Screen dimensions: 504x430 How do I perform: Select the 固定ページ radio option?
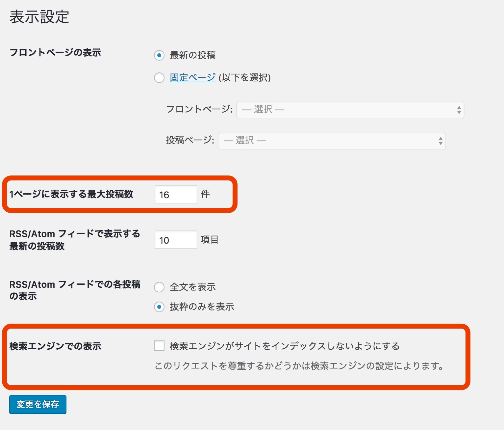click(159, 78)
